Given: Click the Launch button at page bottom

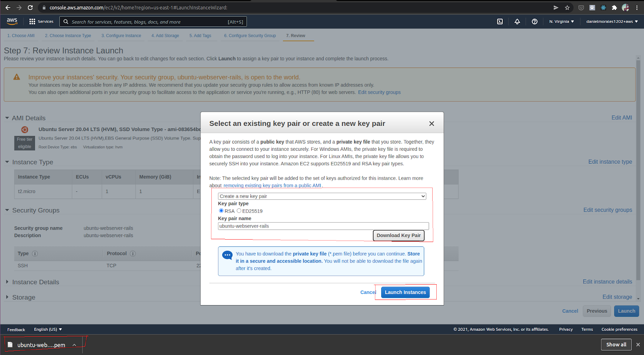Looking at the screenshot, I should 627,311.
